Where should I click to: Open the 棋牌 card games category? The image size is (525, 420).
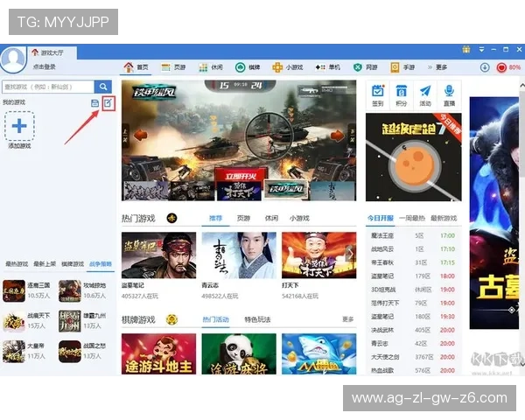(x=248, y=67)
